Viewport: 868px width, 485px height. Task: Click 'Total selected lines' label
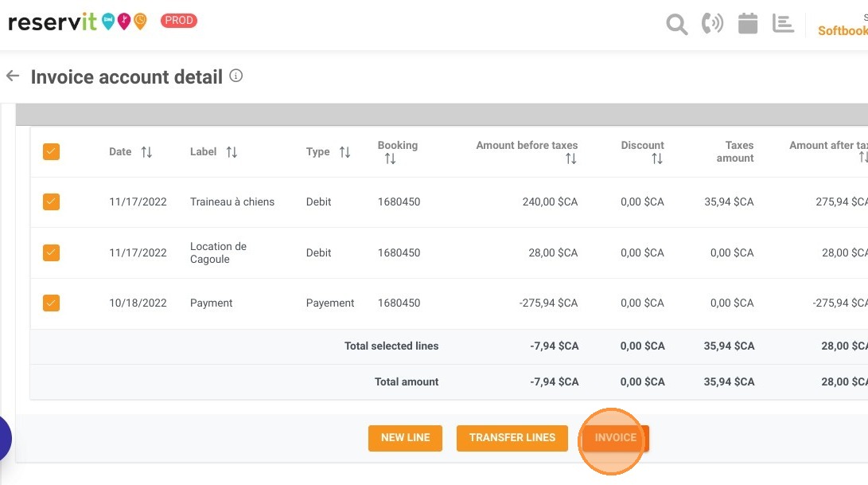click(391, 346)
